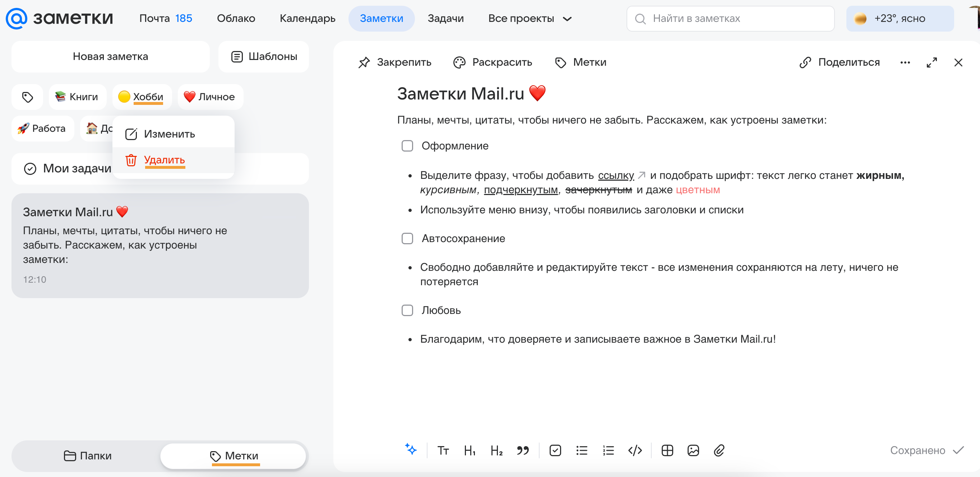The image size is (980, 477).
Task: Switch to the Папки tab
Action: 88,455
